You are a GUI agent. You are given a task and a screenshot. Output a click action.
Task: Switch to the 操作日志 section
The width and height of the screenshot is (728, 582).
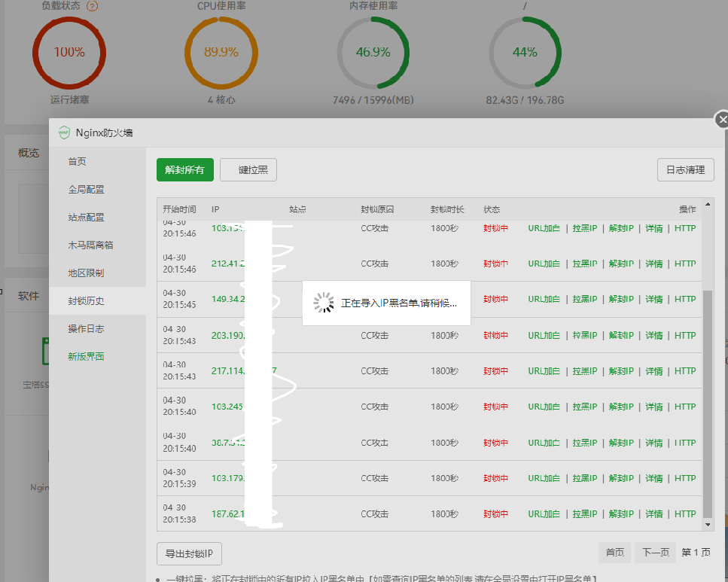point(87,329)
